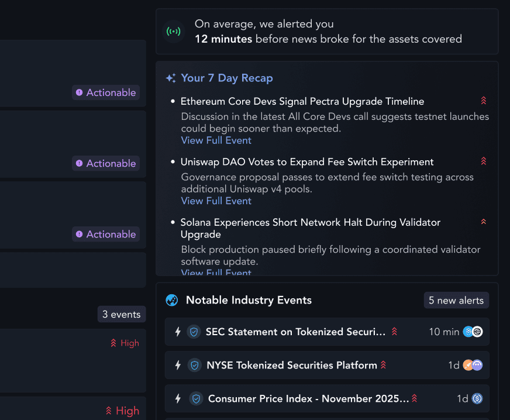The height and width of the screenshot is (420, 510).
Task: Click the Solana block production paused description
Action: pyautogui.click(x=331, y=256)
